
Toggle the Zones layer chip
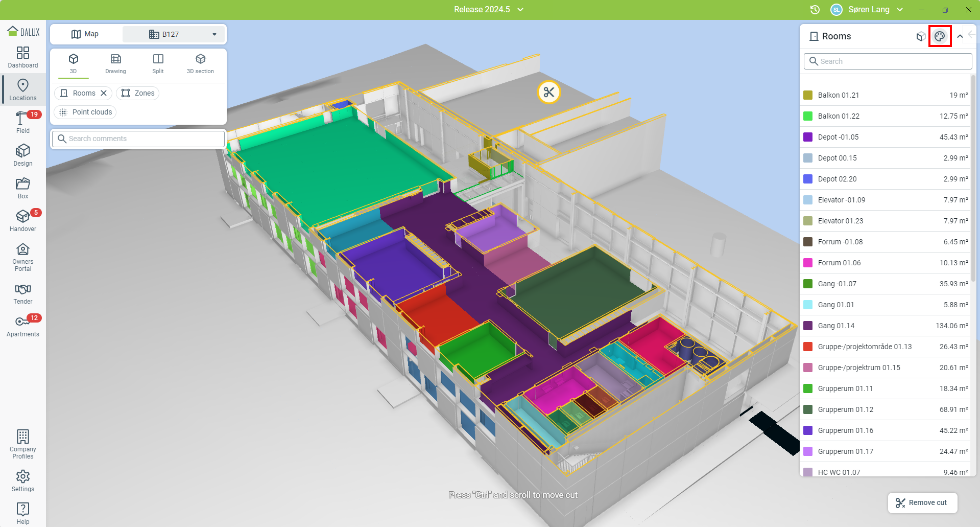tap(138, 93)
